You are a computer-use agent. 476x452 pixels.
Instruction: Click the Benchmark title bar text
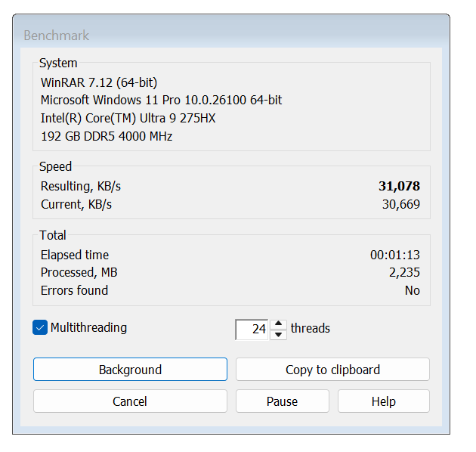click(x=56, y=36)
